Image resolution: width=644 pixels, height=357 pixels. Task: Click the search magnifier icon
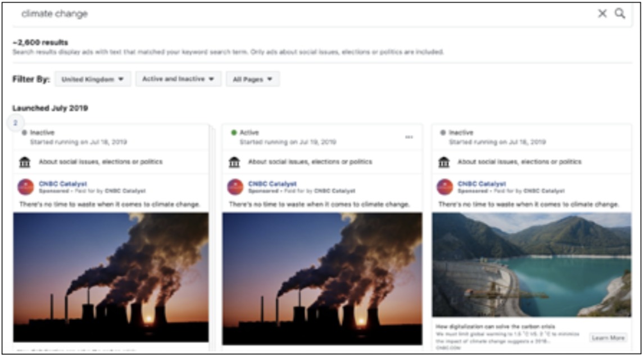[620, 13]
